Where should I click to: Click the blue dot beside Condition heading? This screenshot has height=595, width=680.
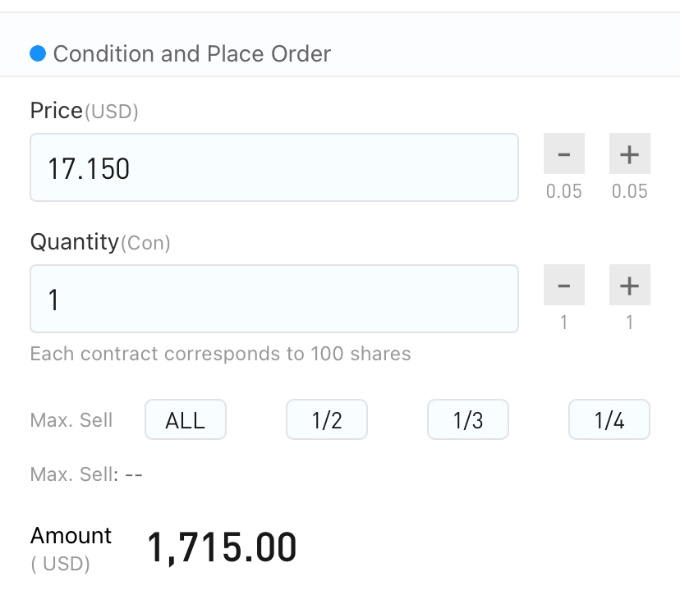pyautogui.click(x=38, y=54)
